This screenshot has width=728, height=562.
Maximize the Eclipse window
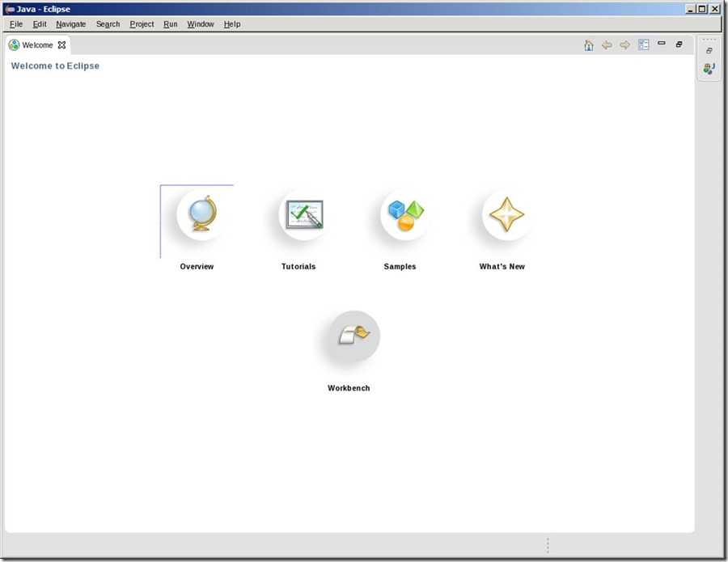(x=702, y=9)
